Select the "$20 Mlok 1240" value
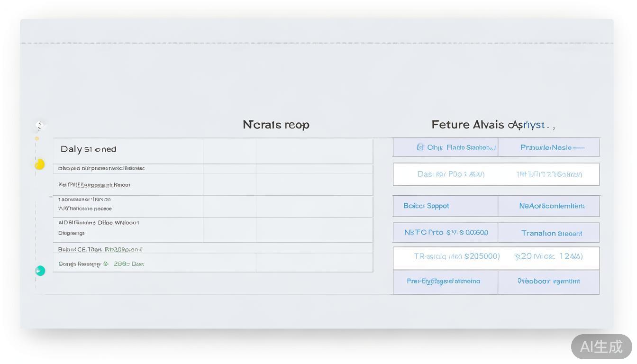637x364 pixels. (549, 256)
